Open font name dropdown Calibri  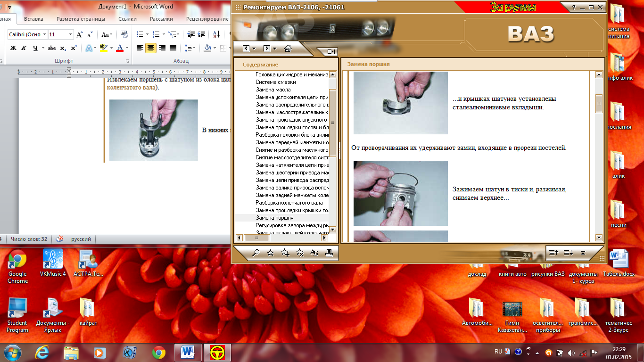(x=45, y=34)
